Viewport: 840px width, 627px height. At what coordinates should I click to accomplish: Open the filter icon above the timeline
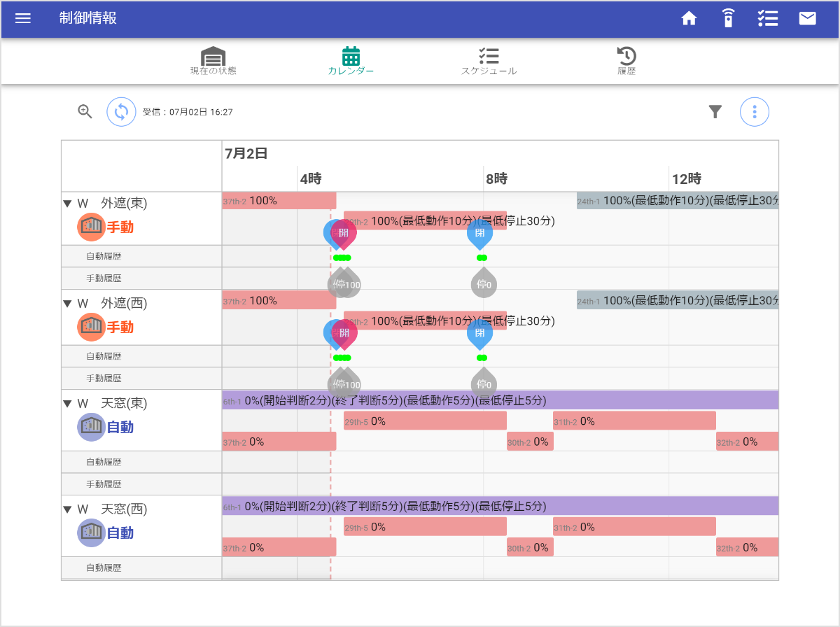pyautogui.click(x=715, y=111)
